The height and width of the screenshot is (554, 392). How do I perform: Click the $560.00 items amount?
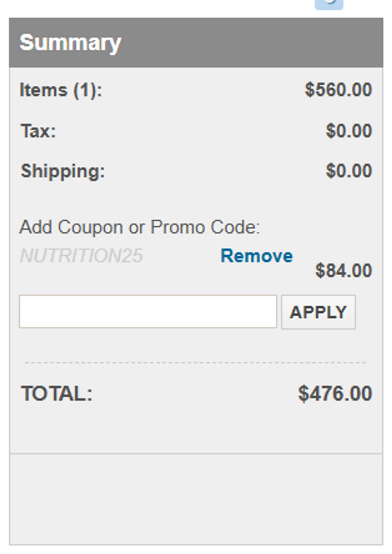tap(338, 90)
